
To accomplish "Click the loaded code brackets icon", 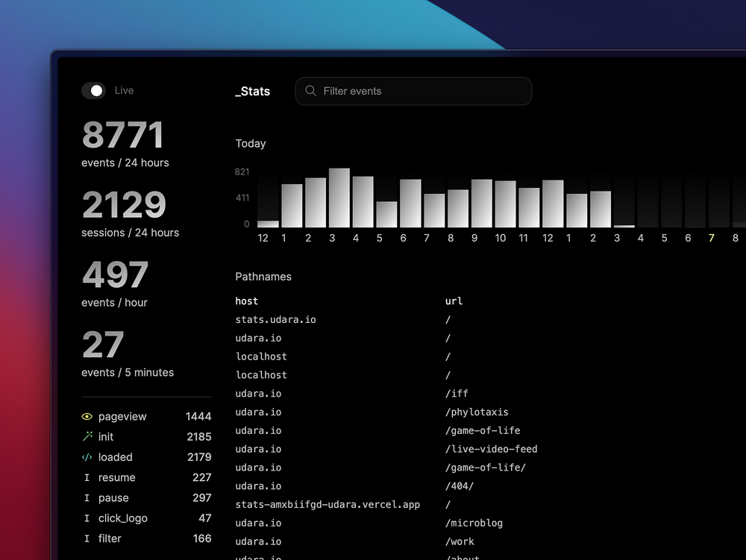I will click(87, 457).
